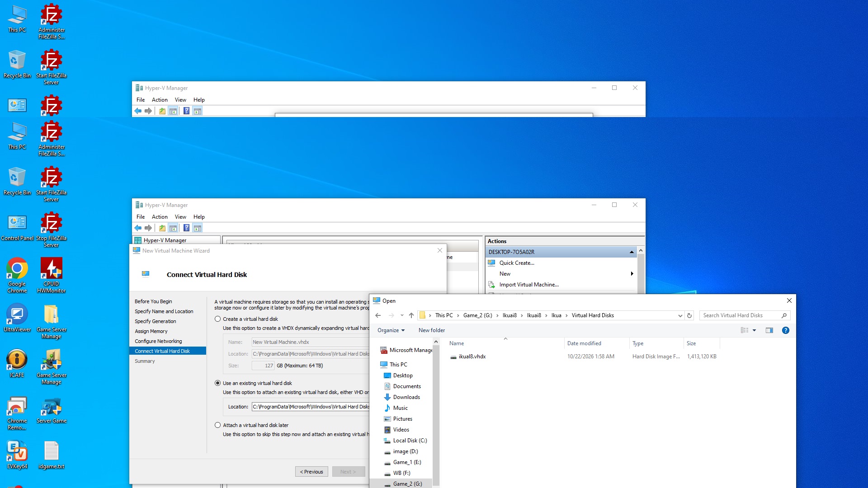Select the ICAFE desktop icon
The width and height of the screenshot is (868, 488).
click(x=17, y=363)
